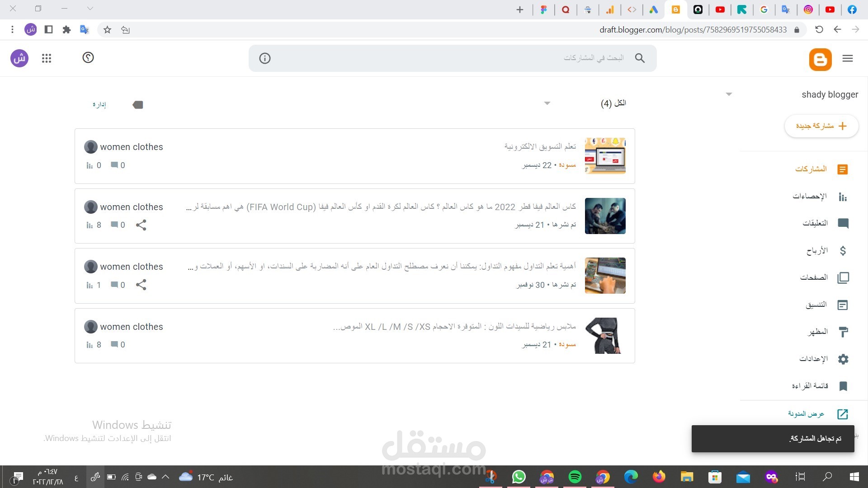Open عرض المدونة view blog link
This screenshot has height=488, width=868.
818,414
